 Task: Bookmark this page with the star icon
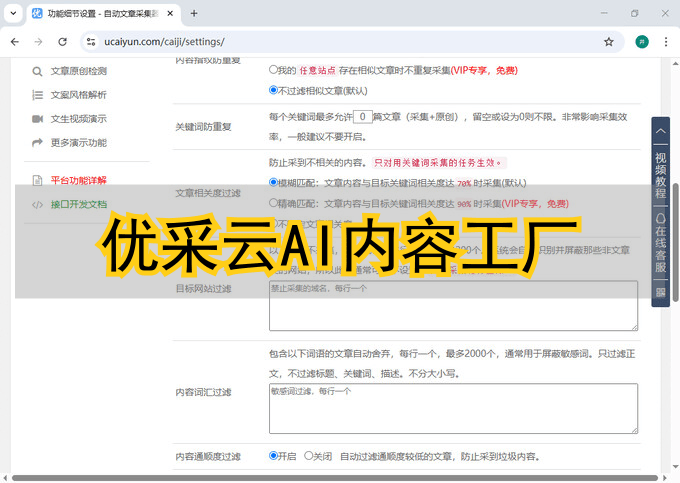pyautogui.click(x=608, y=42)
